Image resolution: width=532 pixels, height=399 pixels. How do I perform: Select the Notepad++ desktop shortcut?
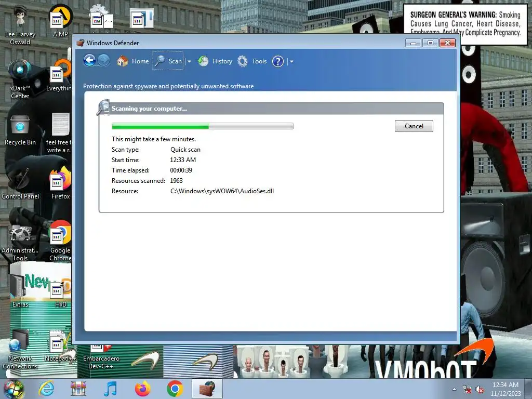click(x=60, y=346)
